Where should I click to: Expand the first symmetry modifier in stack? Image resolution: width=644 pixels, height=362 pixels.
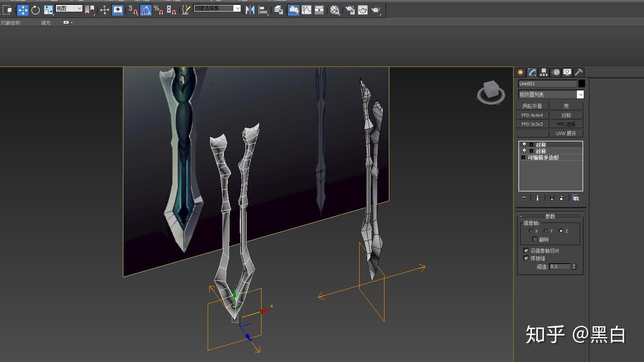[x=531, y=145]
